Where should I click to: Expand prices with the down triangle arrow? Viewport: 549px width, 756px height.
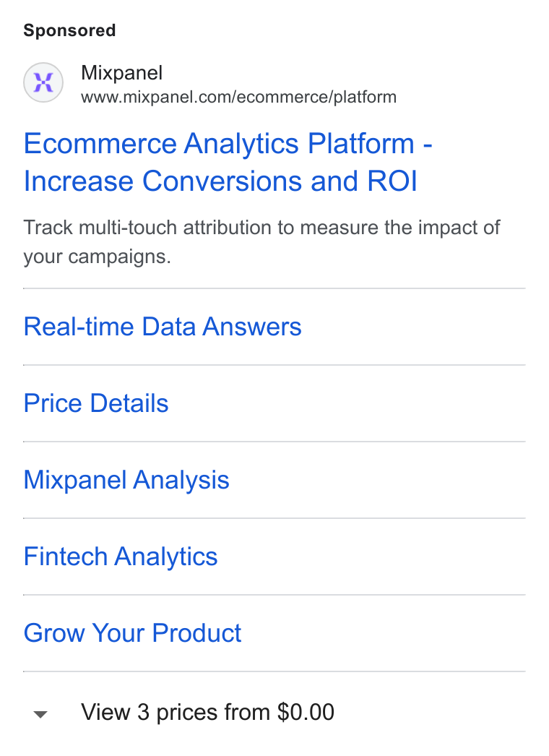pyautogui.click(x=40, y=714)
